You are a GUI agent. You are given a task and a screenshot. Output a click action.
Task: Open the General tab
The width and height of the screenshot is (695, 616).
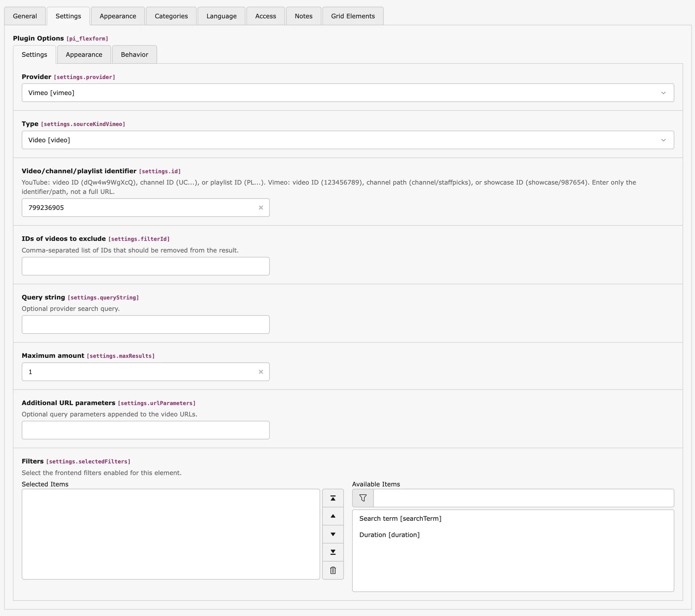click(24, 16)
